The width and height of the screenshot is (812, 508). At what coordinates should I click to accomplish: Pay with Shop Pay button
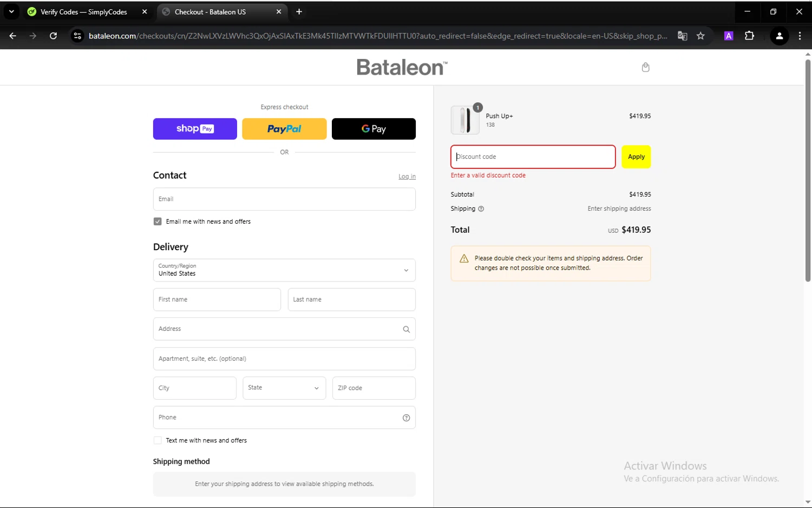pos(195,129)
